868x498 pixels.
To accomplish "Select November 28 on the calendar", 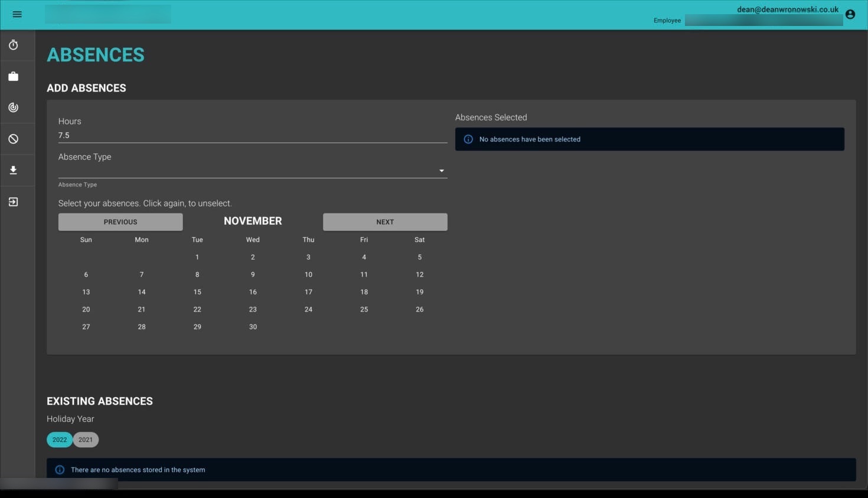I will point(142,327).
